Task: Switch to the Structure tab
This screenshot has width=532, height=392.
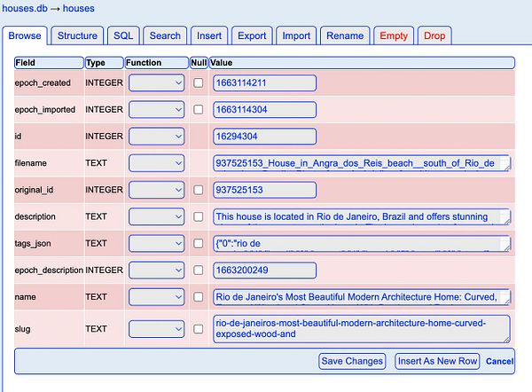Action: click(x=77, y=35)
